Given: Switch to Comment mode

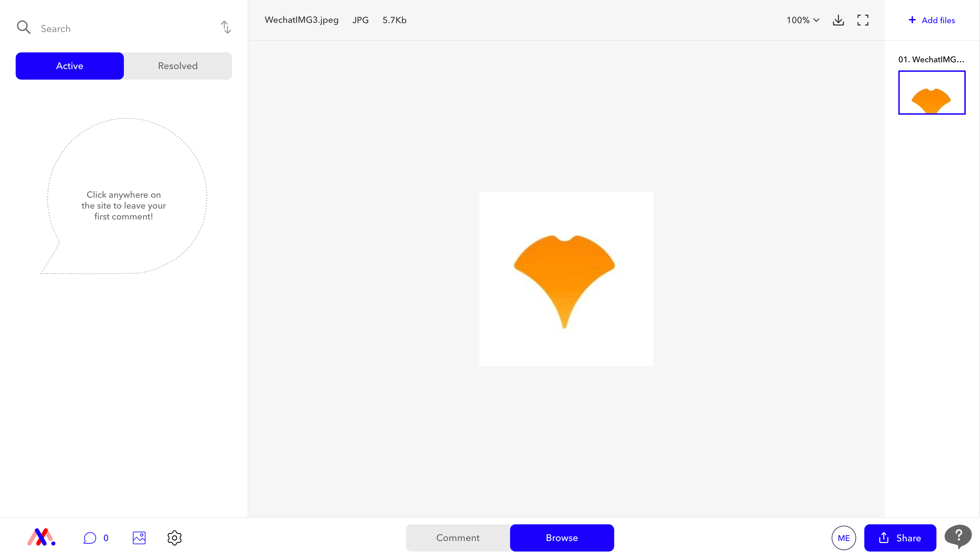Looking at the screenshot, I should point(458,538).
